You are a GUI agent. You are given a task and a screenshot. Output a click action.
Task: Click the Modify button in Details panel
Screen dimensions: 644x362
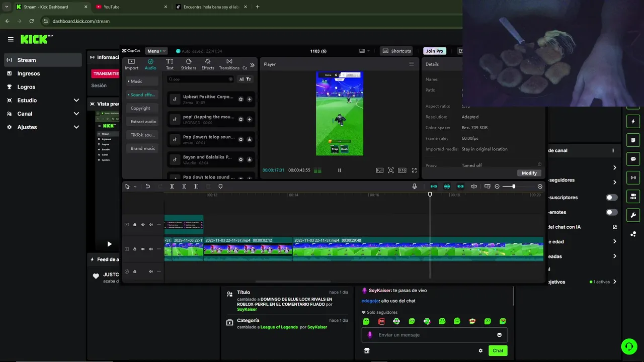click(x=529, y=173)
